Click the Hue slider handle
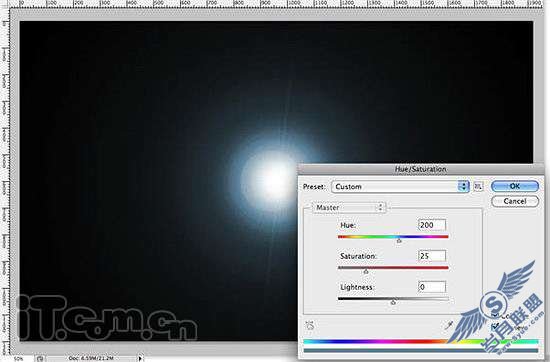Image resolution: width=550 pixels, height=362 pixels. (399, 241)
